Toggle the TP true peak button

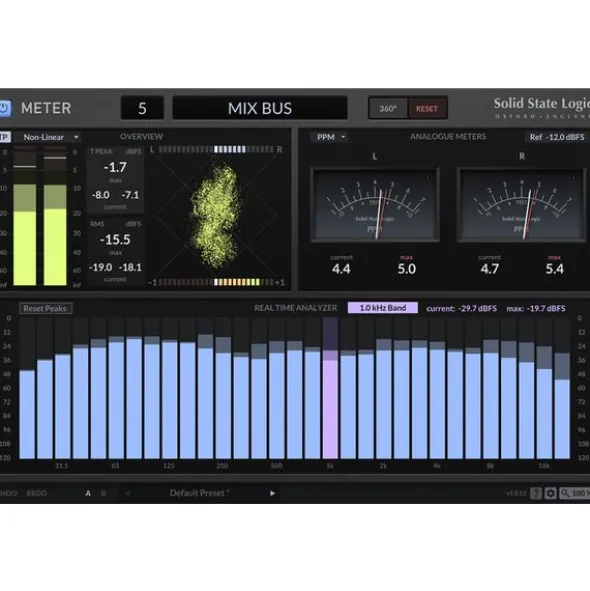(5, 137)
